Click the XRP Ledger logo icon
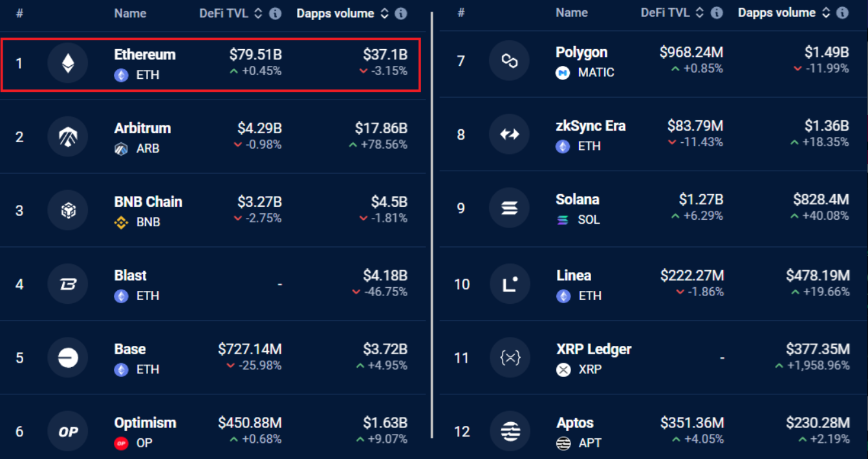 [x=510, y=358]
